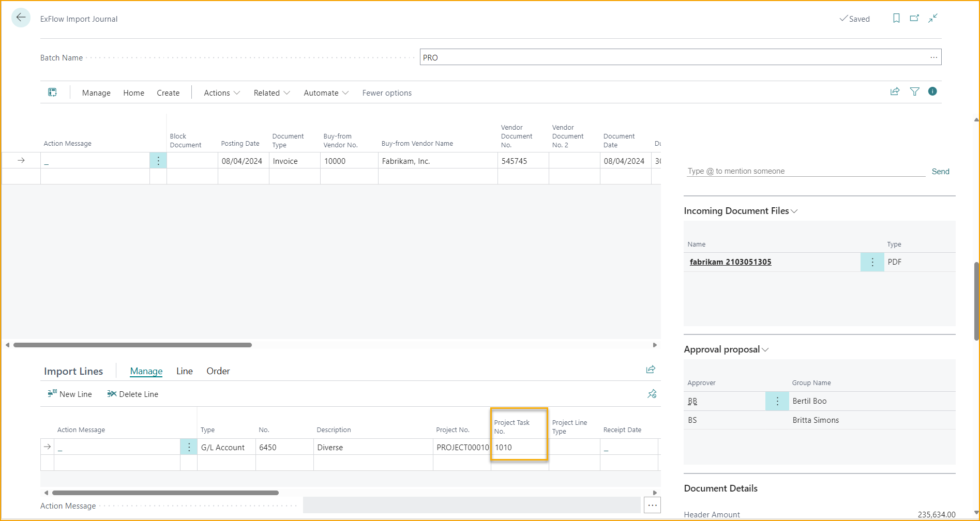The width and height of the screenshot is (980, 521).
Task: Switch to the Line tab in Import Lines
Action: (x=184, y=371)
